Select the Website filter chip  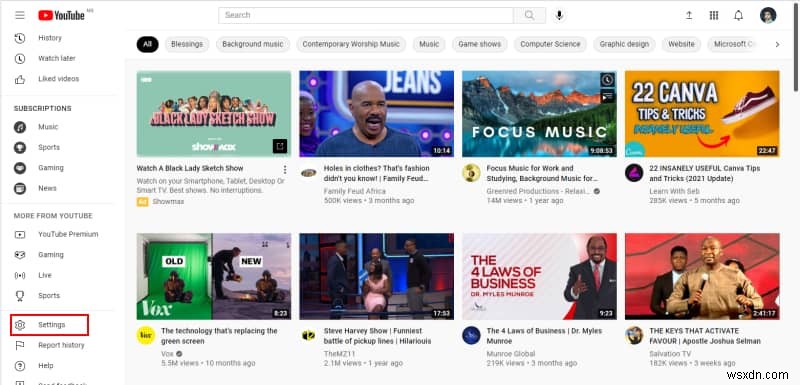[x=681, y=44]
